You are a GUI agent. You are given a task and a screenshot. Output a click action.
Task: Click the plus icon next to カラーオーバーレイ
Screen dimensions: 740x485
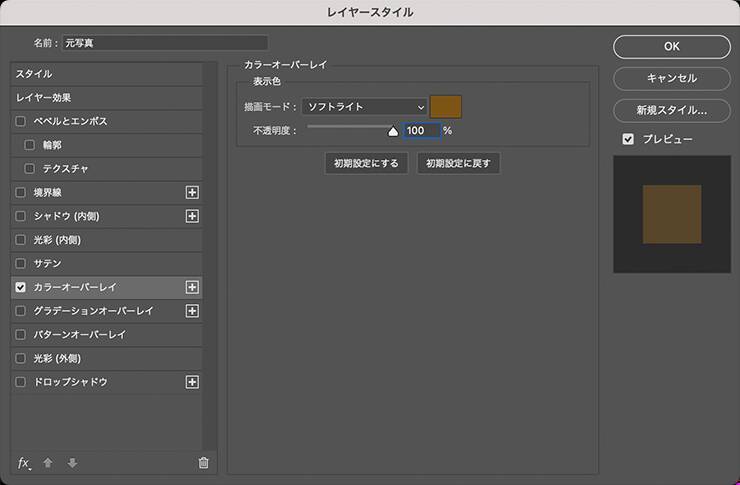click(193, 287)
